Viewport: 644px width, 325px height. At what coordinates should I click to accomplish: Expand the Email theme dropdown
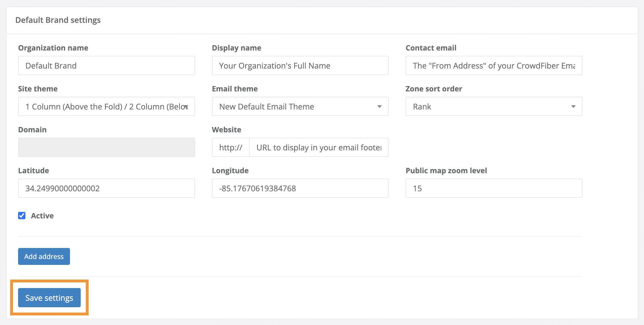[293, 106]
